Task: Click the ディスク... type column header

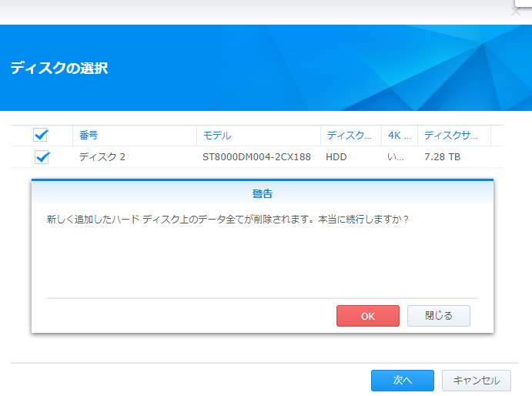Action: [x=351, y=136]
